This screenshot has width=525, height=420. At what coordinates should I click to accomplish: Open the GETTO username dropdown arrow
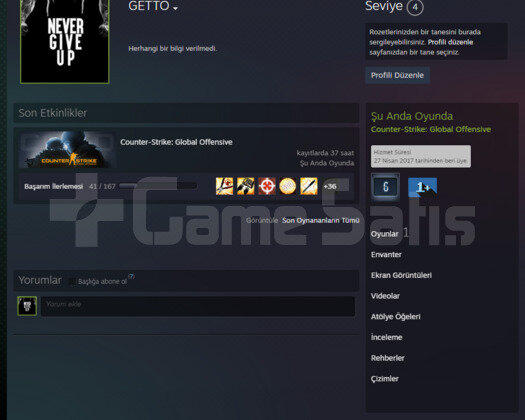175,8
